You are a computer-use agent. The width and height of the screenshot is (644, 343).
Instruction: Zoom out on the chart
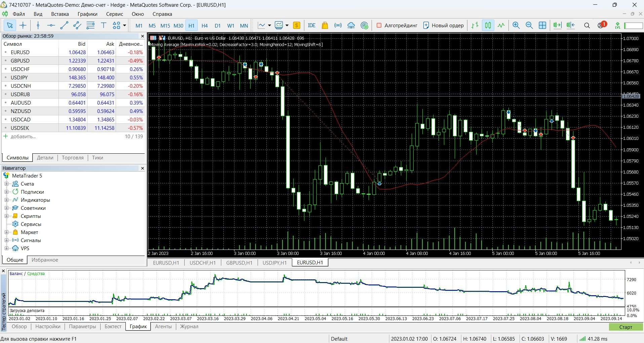tap(529, 25)
